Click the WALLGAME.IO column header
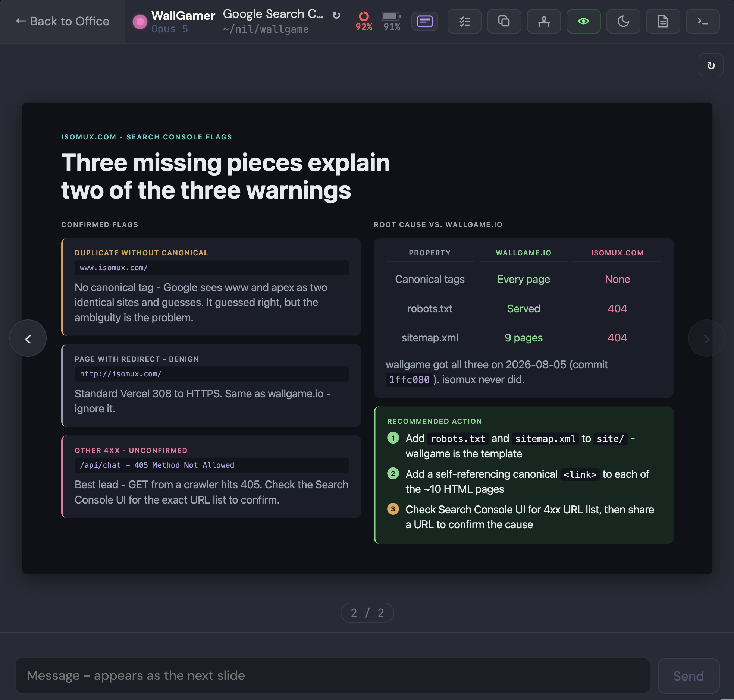 click(x=523, y=253)
